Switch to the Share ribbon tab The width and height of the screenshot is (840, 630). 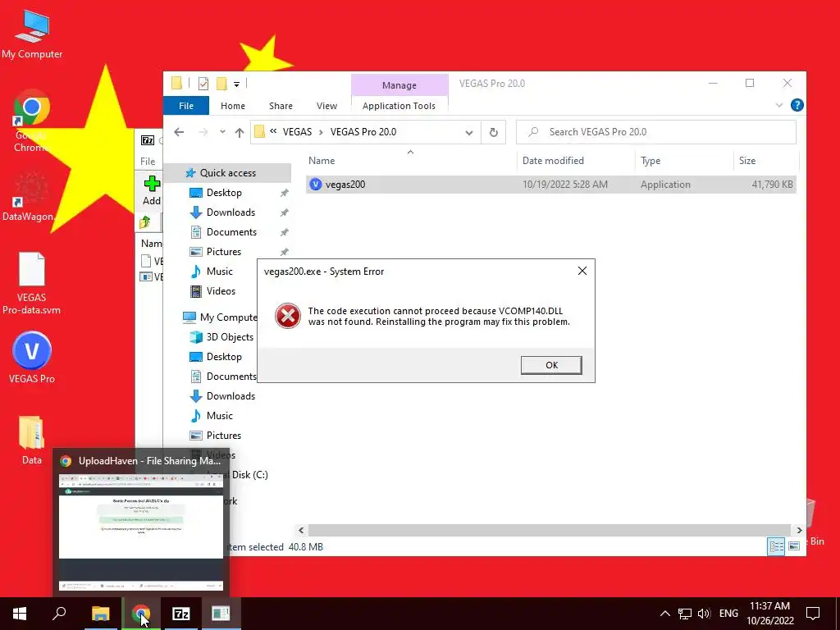pyautogui.click(x=281, y=106)
